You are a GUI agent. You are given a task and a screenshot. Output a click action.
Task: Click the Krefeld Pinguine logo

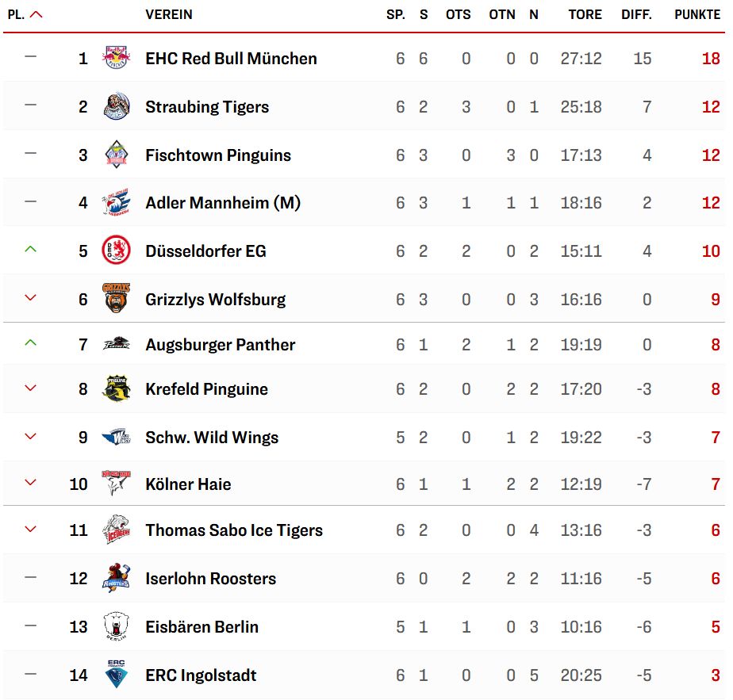(116, 388)
